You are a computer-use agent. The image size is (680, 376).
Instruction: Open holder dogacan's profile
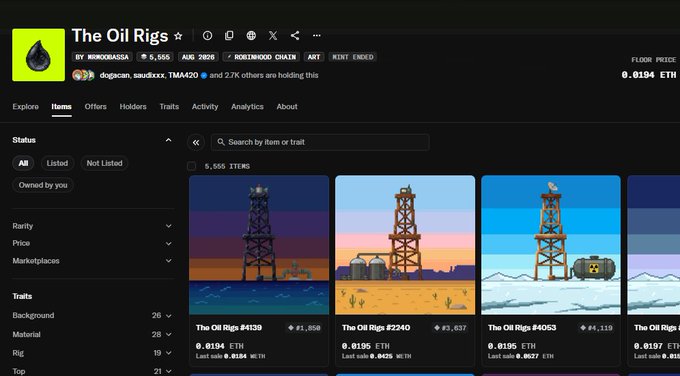coord(114,75)
